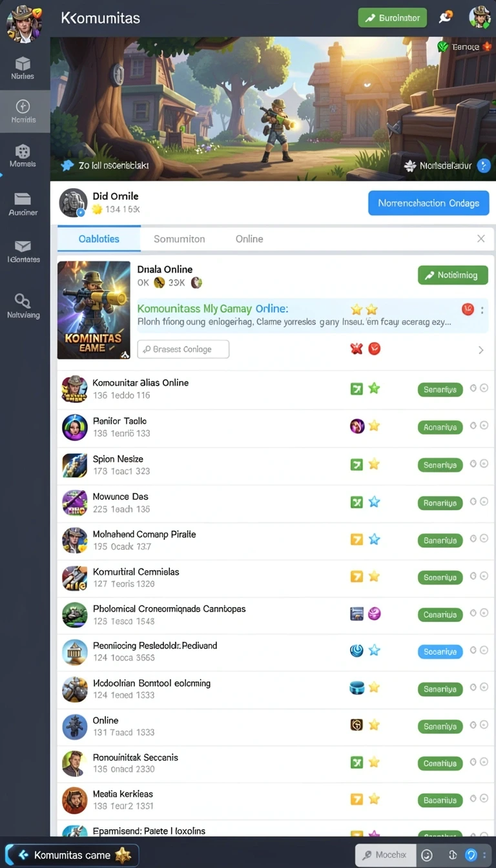Open the Momais sidebar dice icon
This screenshot has width=496, height=868.
23,151
